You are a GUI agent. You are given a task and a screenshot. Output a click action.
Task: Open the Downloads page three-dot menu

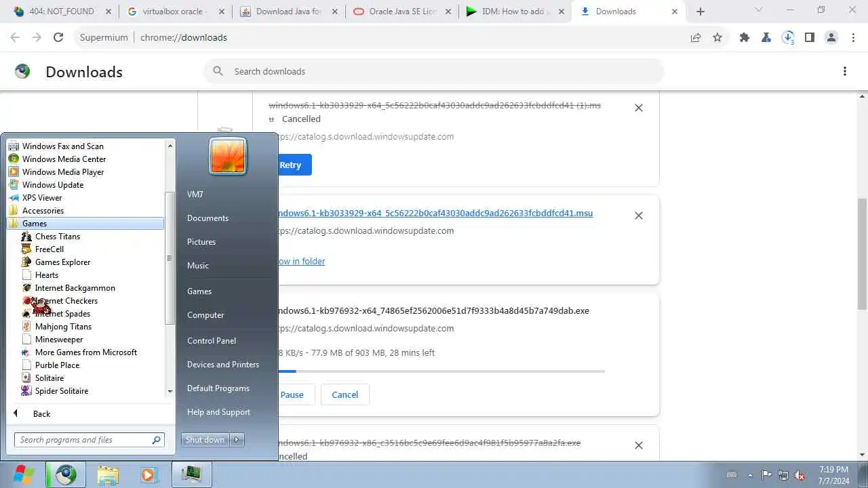tap(845, 71)
